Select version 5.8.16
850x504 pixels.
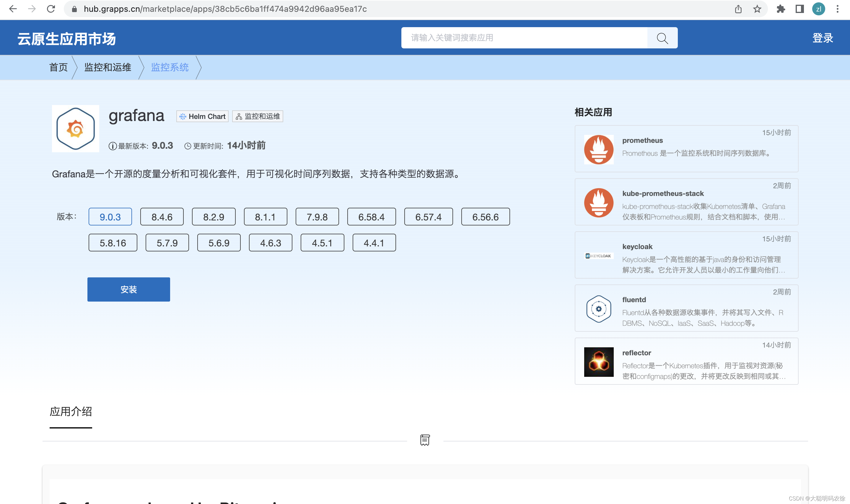pos(113,243)
